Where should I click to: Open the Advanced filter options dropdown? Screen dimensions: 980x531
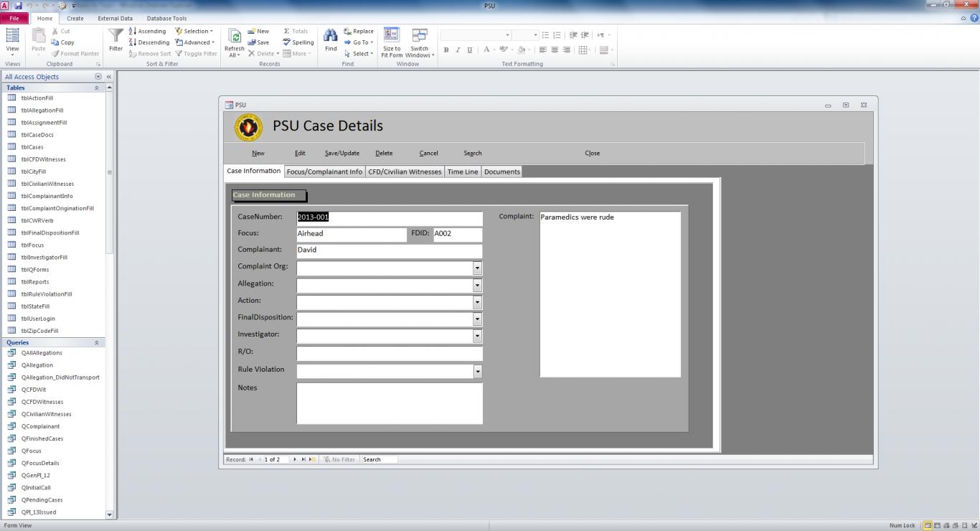coord(195,42)
